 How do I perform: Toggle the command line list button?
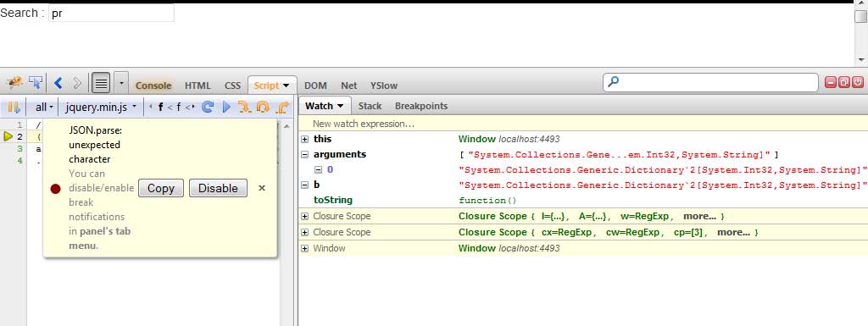(x=101, y=84)
